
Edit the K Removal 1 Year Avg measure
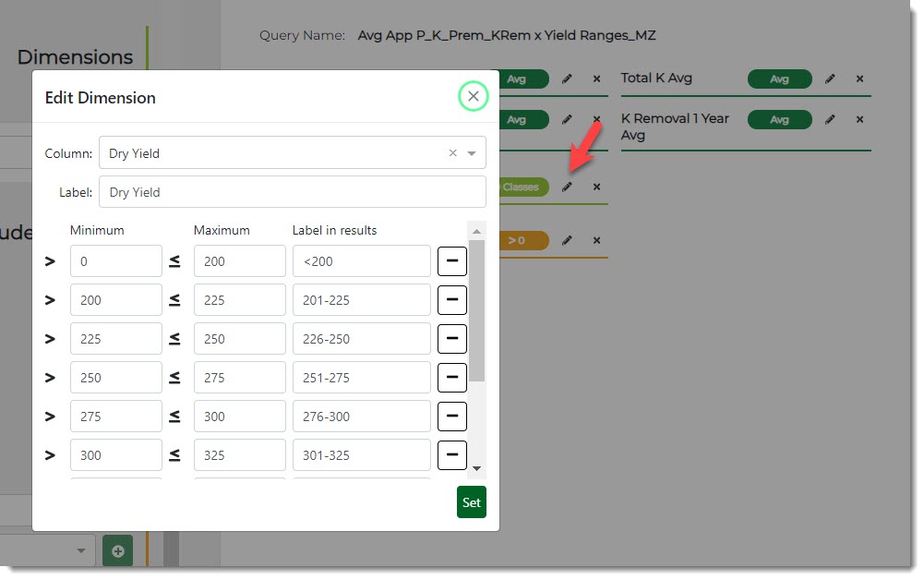coord(830,119)
